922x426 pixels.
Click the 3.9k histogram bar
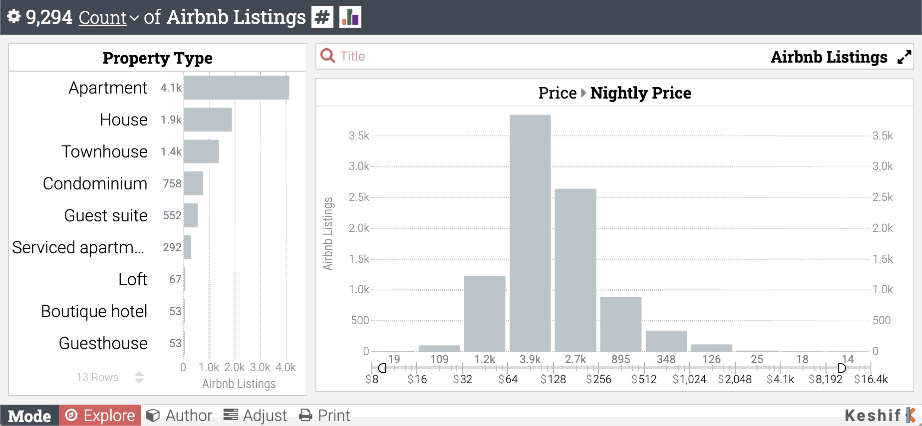(530, 233)
